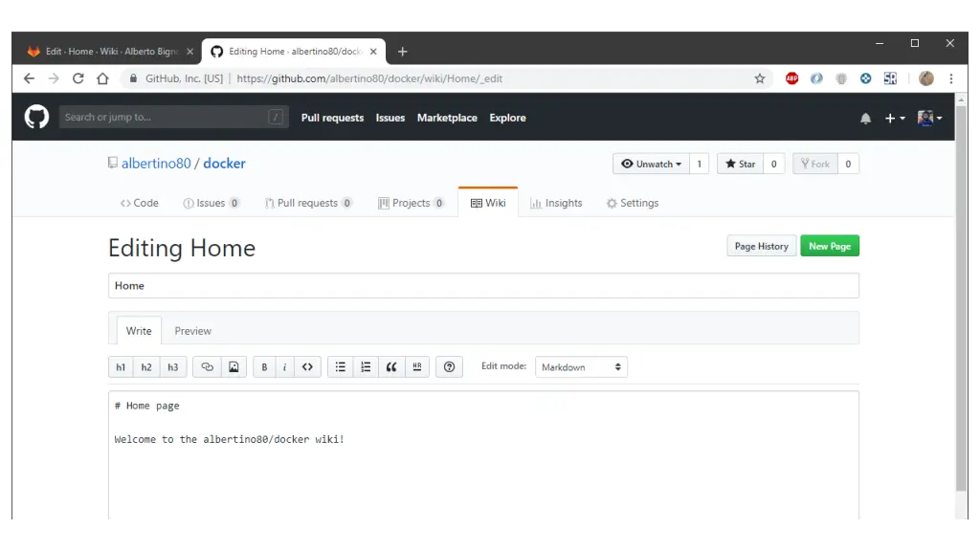Click the watchers count 1
Image resolution: width=980 pixels, height=551 pixels.
point(700,164)
